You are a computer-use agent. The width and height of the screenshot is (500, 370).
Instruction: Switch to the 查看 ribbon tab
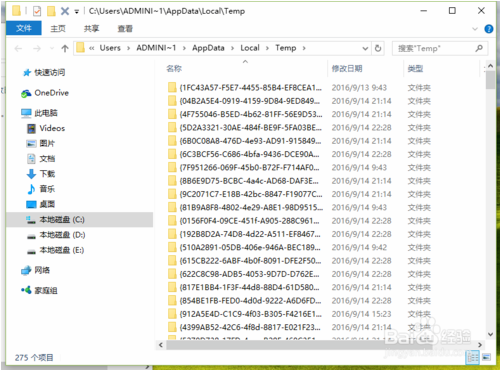(x=125, y=29)
